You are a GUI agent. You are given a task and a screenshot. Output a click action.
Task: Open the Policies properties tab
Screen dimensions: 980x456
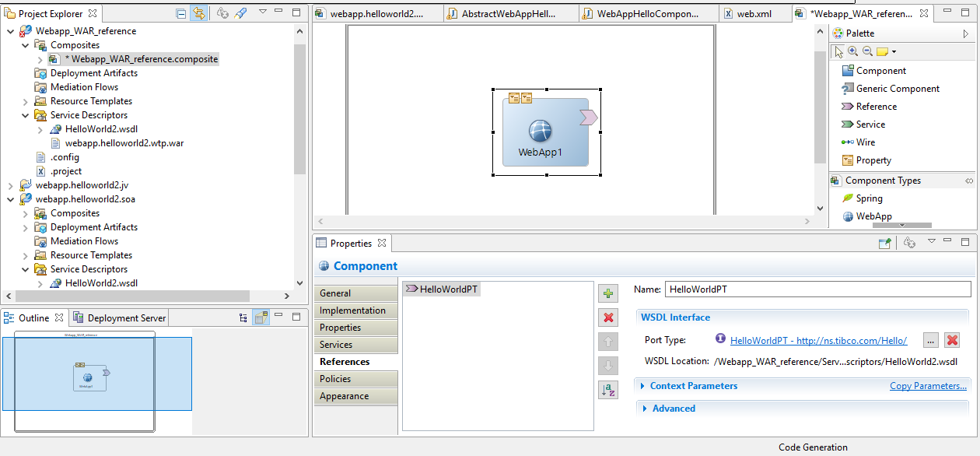(x=335, y=379)
